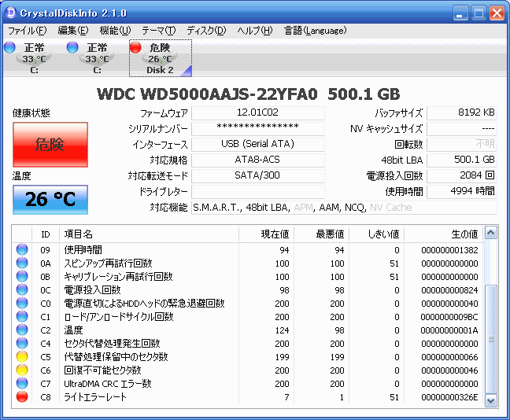
Task: Click the drive model title WDC WD5000AAJS-22YFA0
Action: click(207, 94)
